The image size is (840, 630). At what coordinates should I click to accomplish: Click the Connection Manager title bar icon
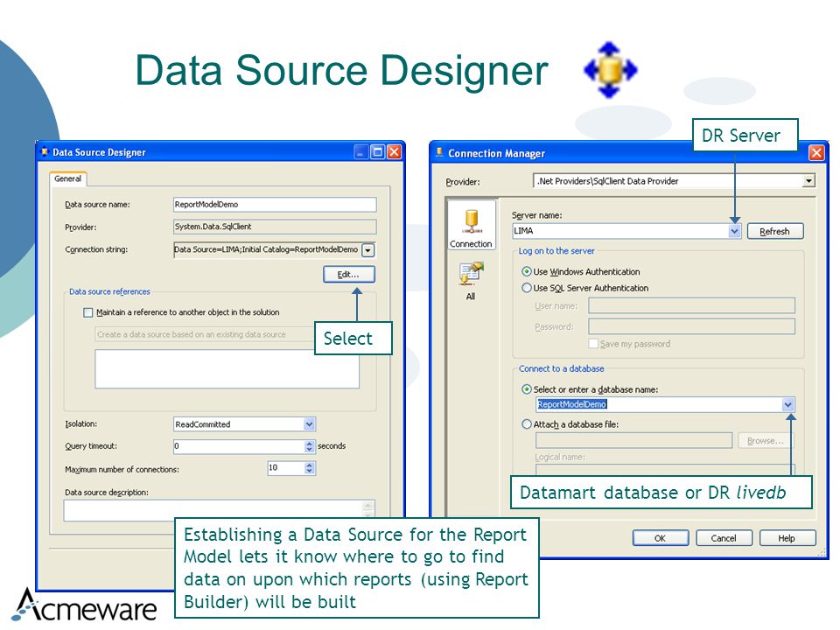(x=440, y=152)
